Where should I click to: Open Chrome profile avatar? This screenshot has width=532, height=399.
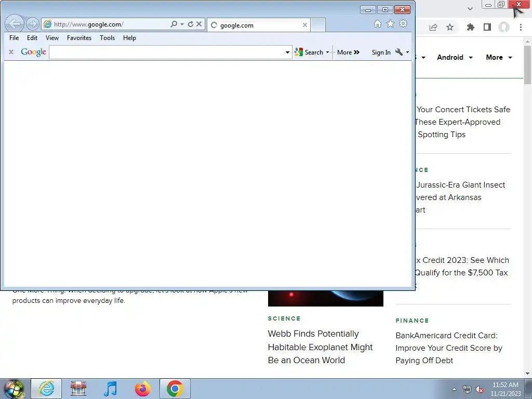coord(504,27)
